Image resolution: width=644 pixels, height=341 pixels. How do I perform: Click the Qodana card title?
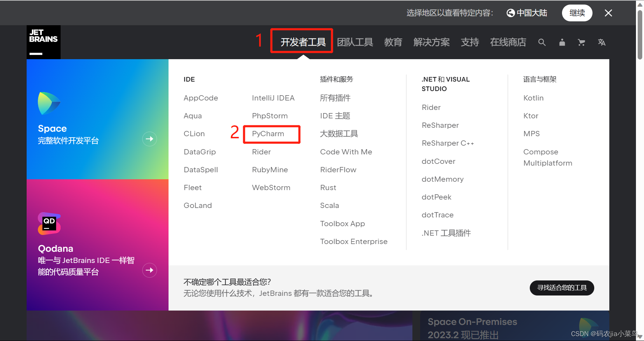point(55,249)
